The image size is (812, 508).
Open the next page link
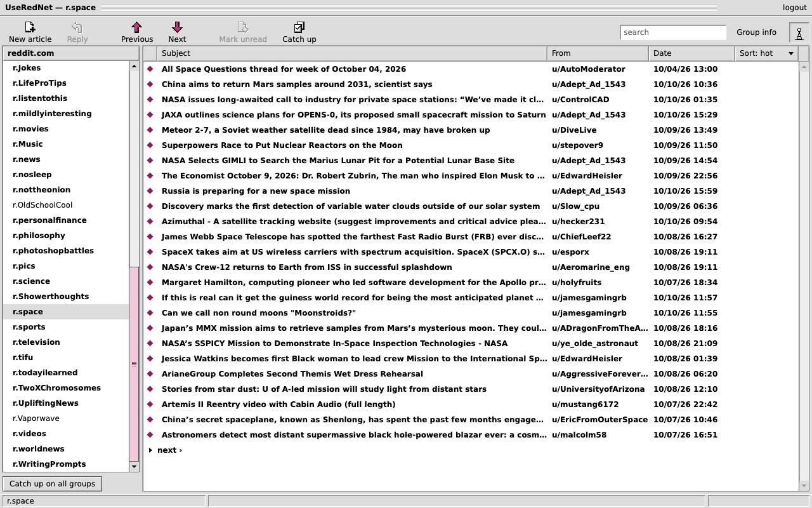169,450
